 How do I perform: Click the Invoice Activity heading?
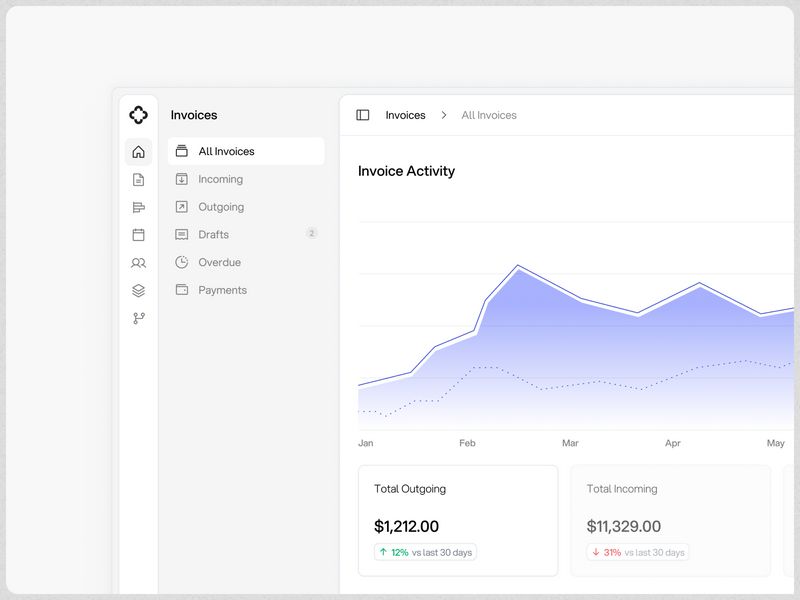coord(406,171)
